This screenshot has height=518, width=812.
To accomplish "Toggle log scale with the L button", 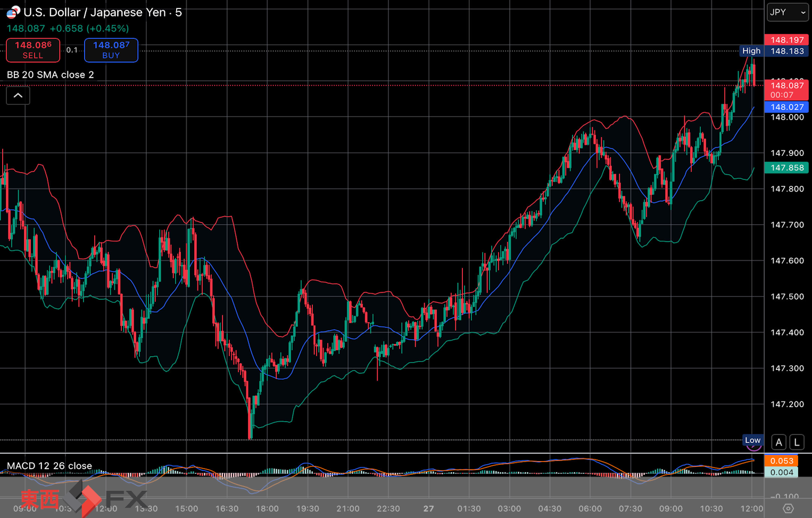I will click(x=797, y=442).
